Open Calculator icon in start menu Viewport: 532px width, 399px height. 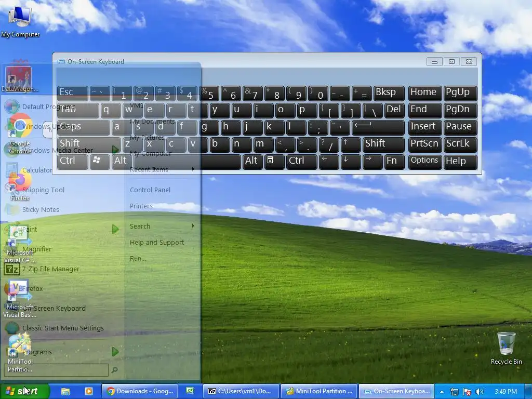[11, 170]
